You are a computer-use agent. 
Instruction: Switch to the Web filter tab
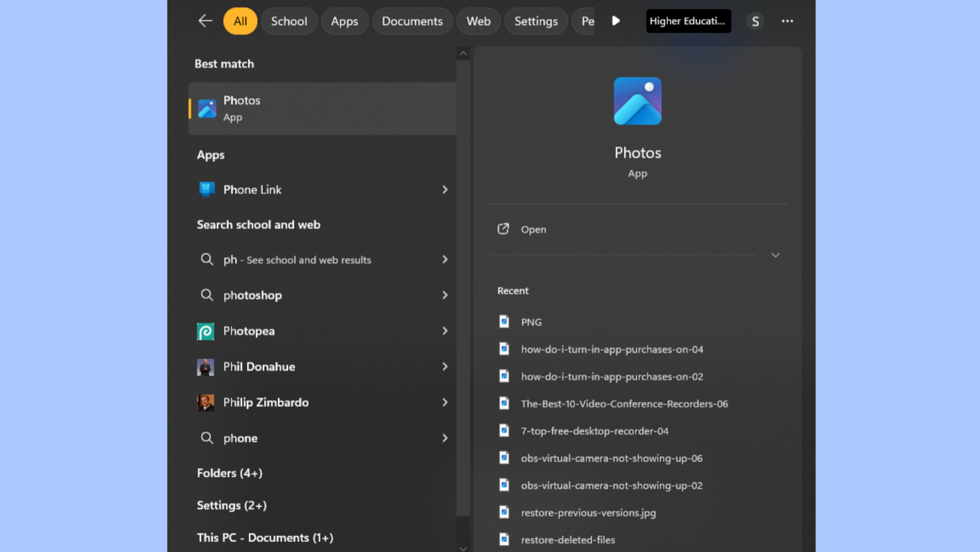479,21
